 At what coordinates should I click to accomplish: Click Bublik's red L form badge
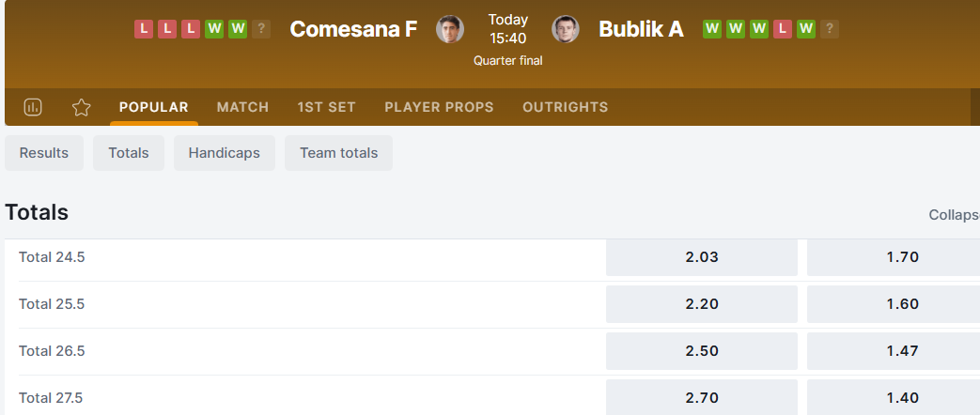782,29
